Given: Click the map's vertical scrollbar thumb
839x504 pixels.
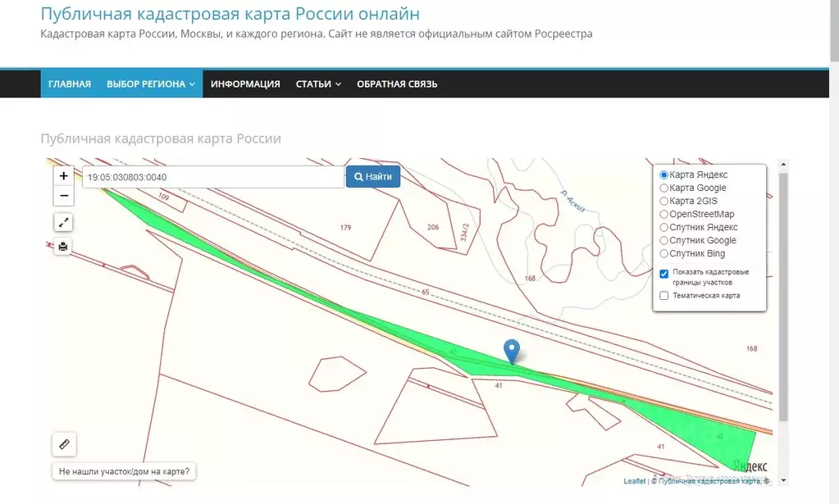Looking at the screenshot, I should coord(783,297).
